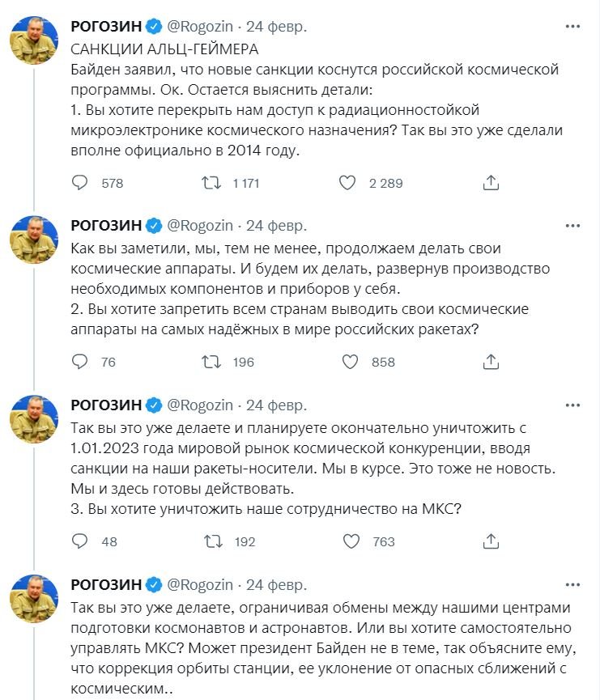Screen dimensions: 600x700
Task: Retweet the tweet with 1 171 retweets
Action: click(211, 183)
